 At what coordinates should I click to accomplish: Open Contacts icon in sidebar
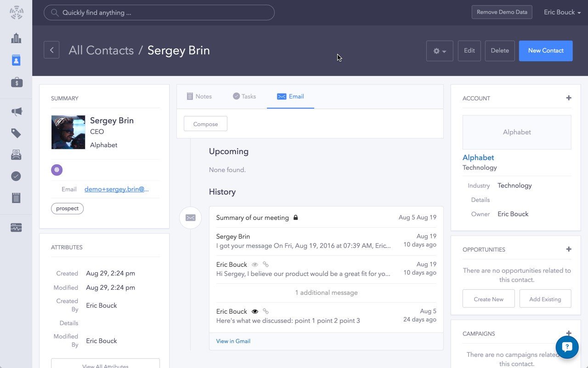tap(16, 60)
